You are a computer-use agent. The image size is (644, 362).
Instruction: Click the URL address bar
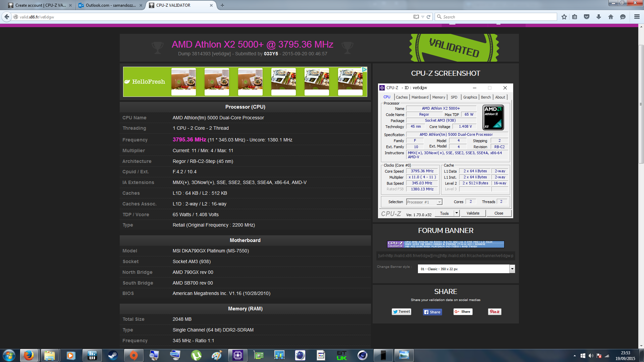215,17
